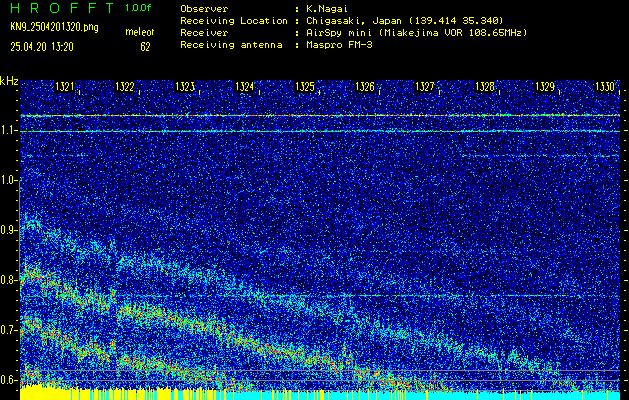Click the 1322 time marker
This screenshot has height=400, width=629.
pos(125,87)
